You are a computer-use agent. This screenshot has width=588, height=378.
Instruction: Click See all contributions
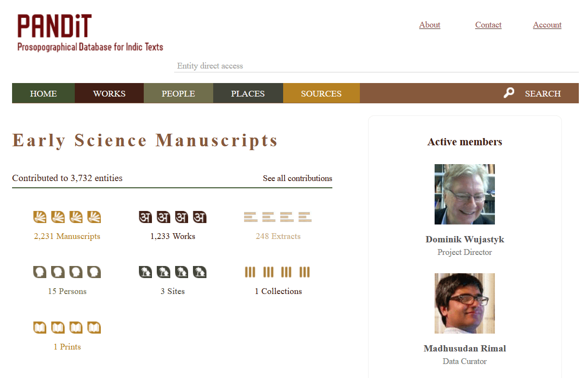point(298,178)
